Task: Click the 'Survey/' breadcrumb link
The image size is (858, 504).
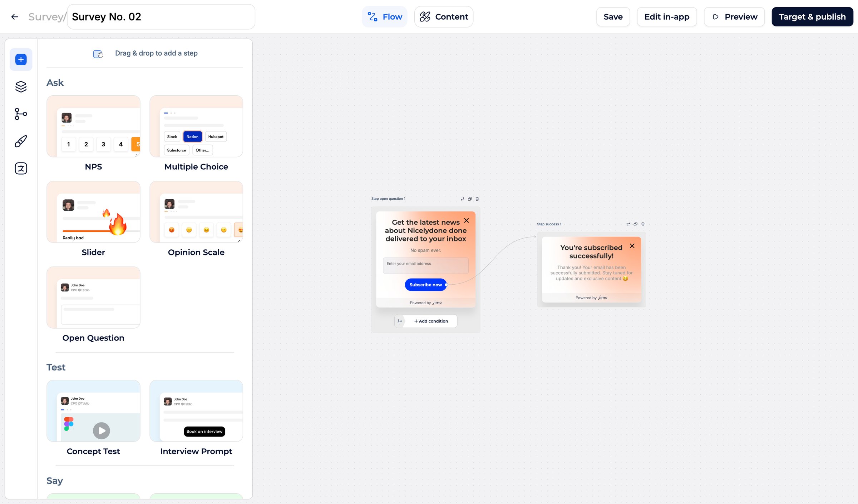Action: (47, 17)
